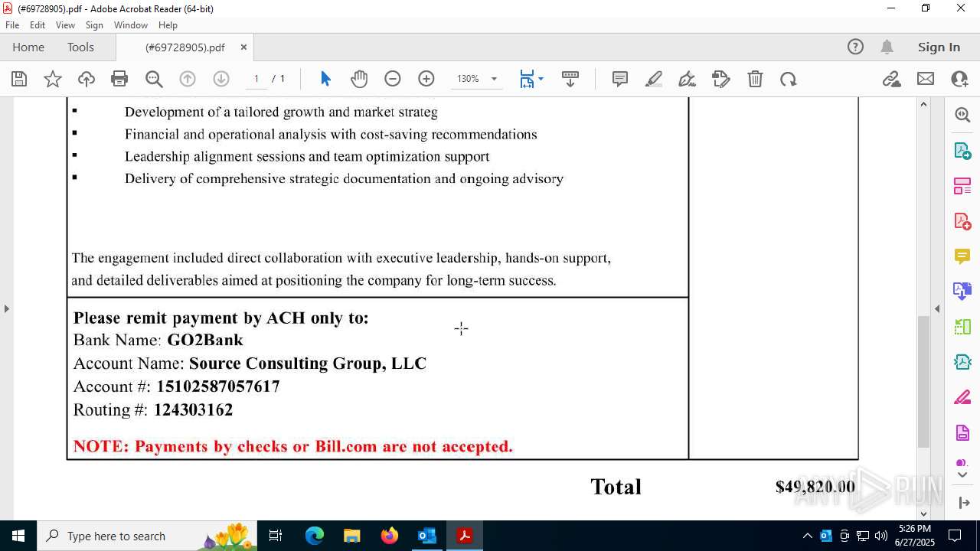Viewport: 980px width, 551px height.
Task: Share a link to the file
Action: [x=891, y=79]
